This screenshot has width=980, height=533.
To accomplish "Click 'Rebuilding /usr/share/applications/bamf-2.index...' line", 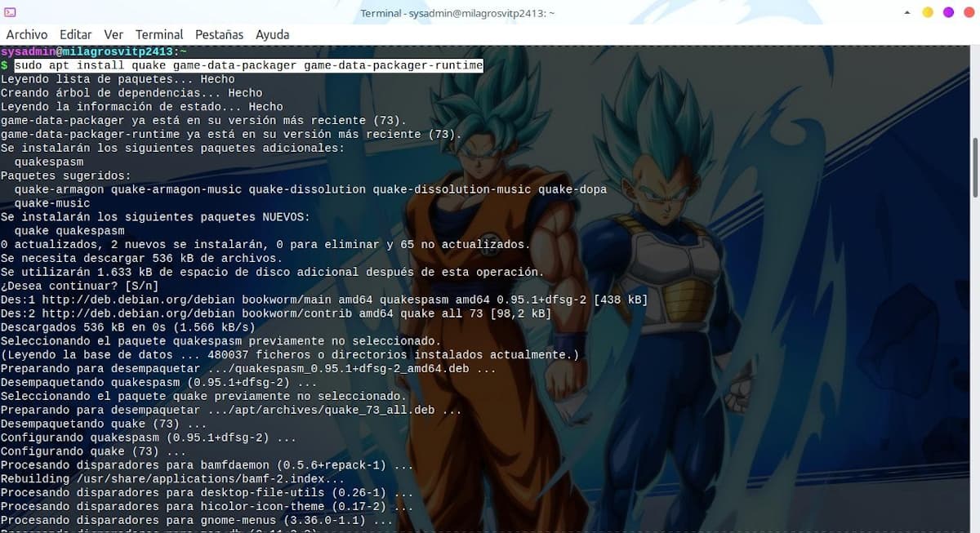I will 173,479.
